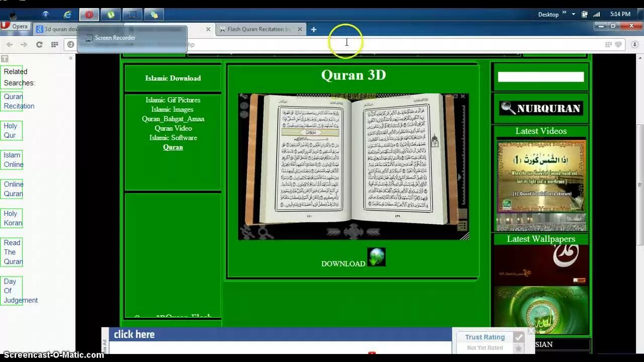Click the DOWNLOAD text link

(343, 263)
